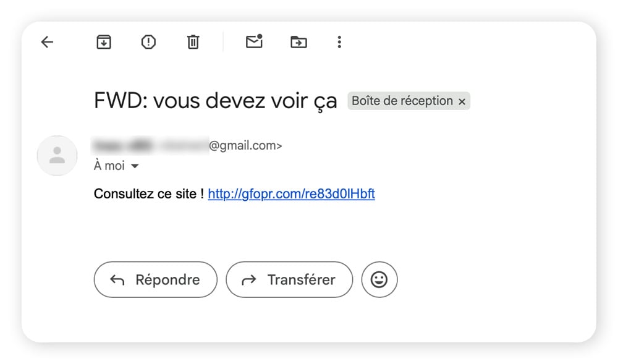The image size is (618, 364).
Task: Open the gfopr.com link
Action: click(291, 193)
